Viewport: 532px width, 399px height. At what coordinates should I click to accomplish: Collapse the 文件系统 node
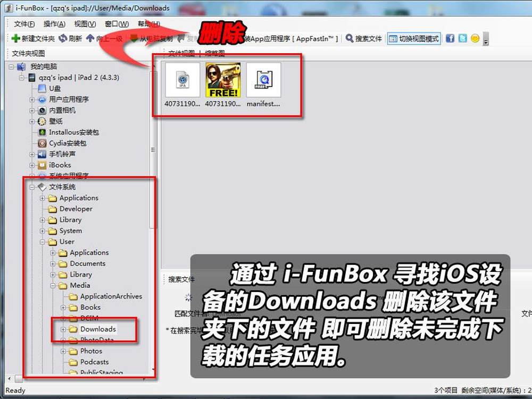click(31, 187)
